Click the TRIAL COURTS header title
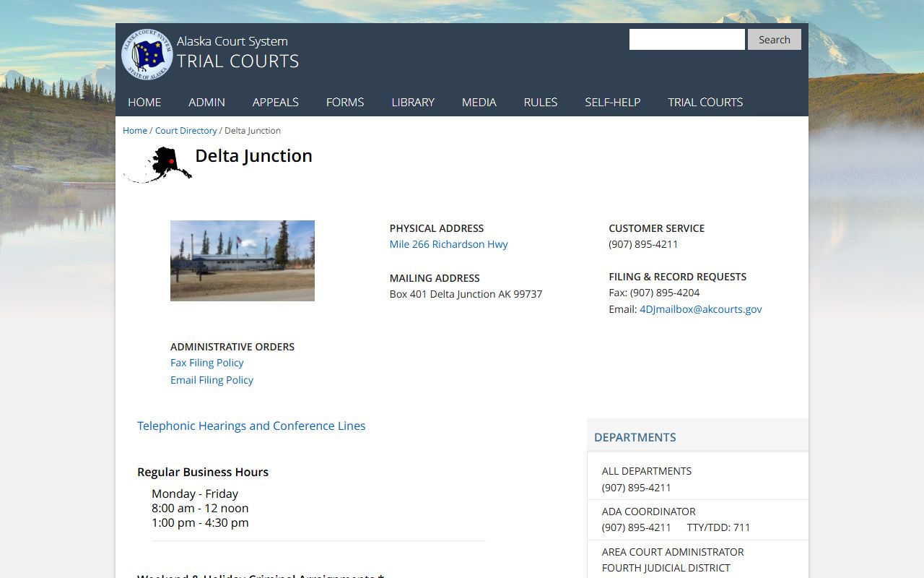The height and width of the screenshot is (578, 924). [x=238, y=61]
